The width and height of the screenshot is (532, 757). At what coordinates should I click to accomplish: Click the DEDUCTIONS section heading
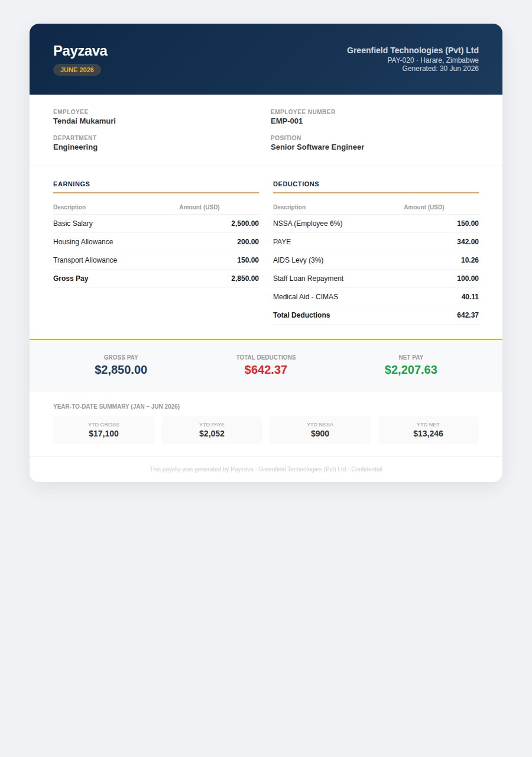[x=296, y=184]
